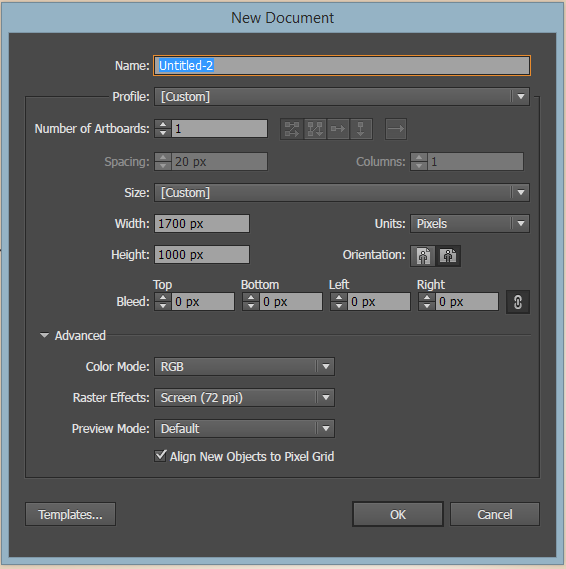Decrease Left bleed with down arrow

(339, 306)
